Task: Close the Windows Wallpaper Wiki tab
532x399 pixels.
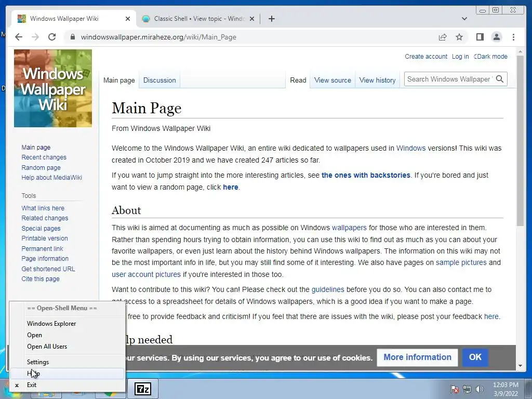Action: click(128, 19)
